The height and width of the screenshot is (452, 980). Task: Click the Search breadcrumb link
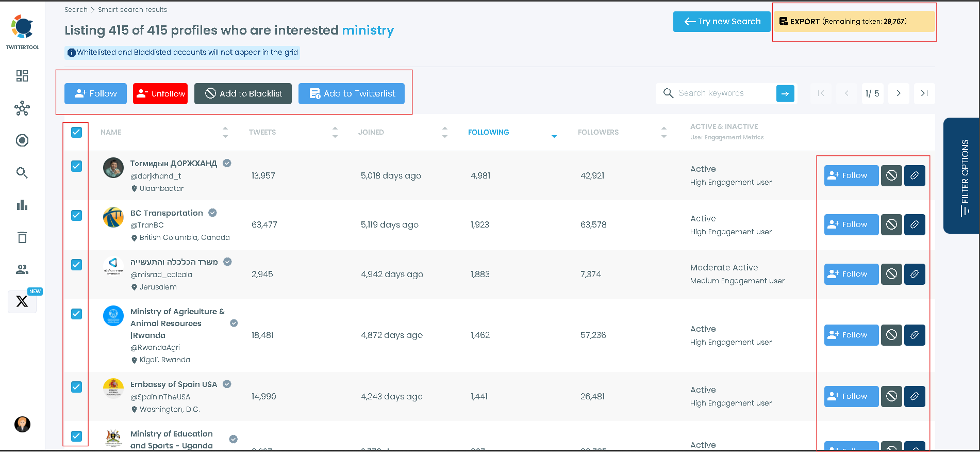point(76,9)
